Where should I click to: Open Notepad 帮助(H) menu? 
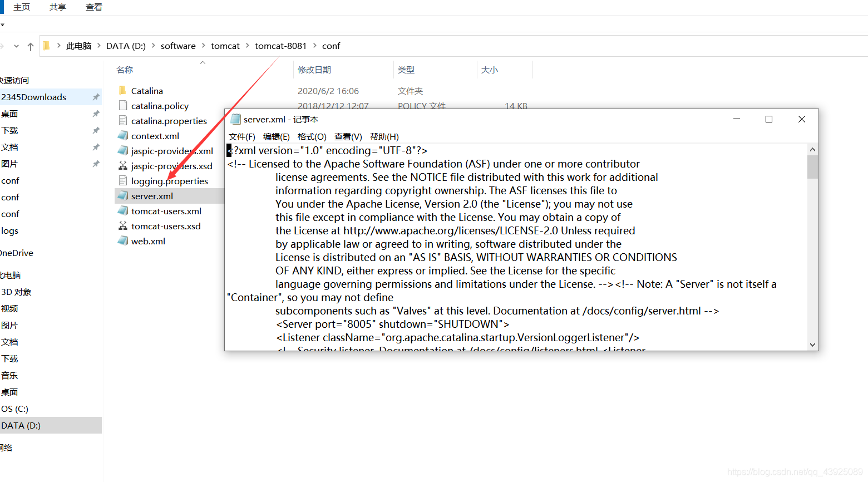[x=384, y=137]
